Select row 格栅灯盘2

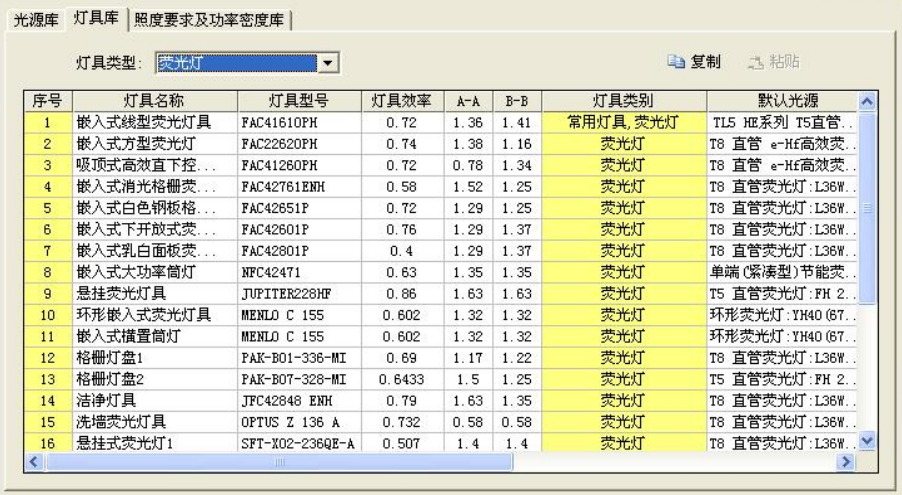(441, 379)
